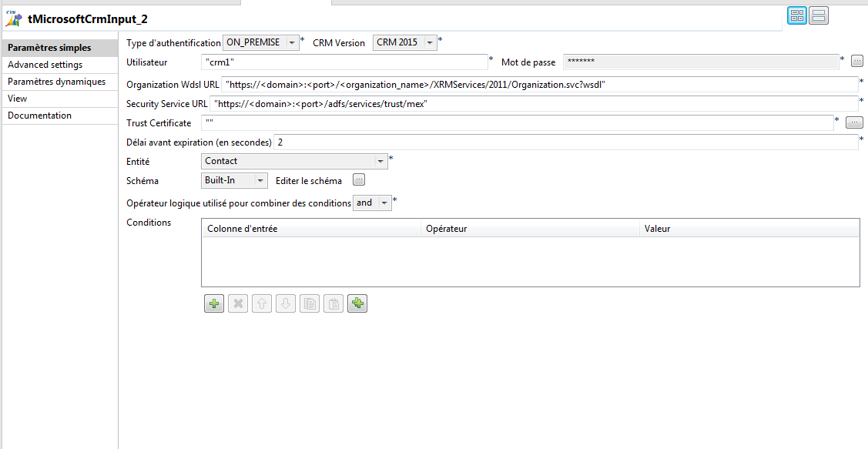Open Type d'authentification dropdown
The width and height of the screenshot is (868, 449).
tap(261, 42)
